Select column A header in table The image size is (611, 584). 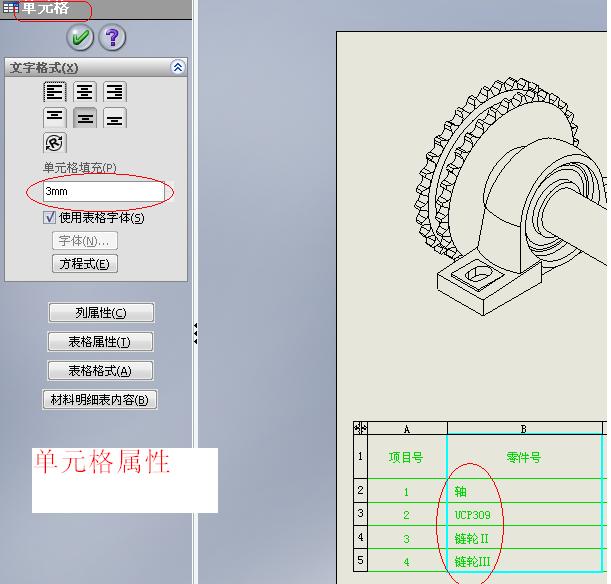(x=407, y=429)
